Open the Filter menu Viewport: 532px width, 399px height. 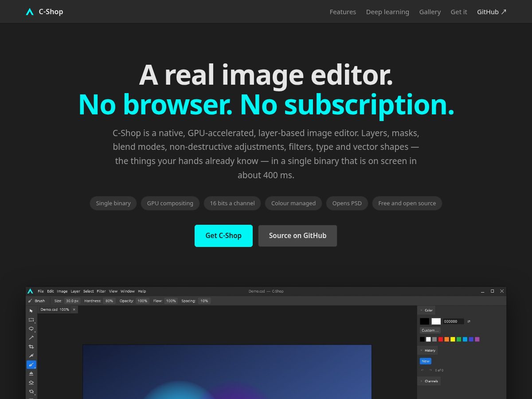[102, 291]
